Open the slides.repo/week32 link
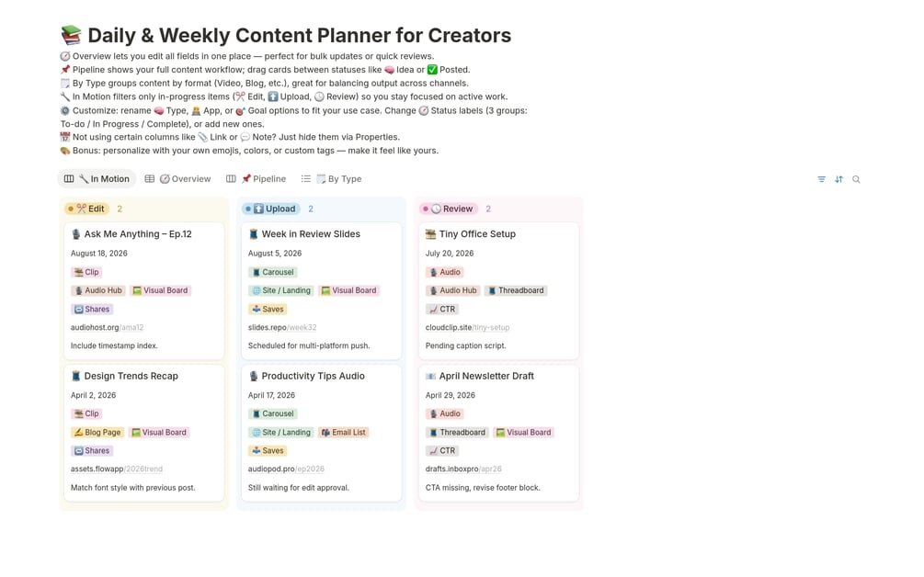 click(x=281, y=327)
